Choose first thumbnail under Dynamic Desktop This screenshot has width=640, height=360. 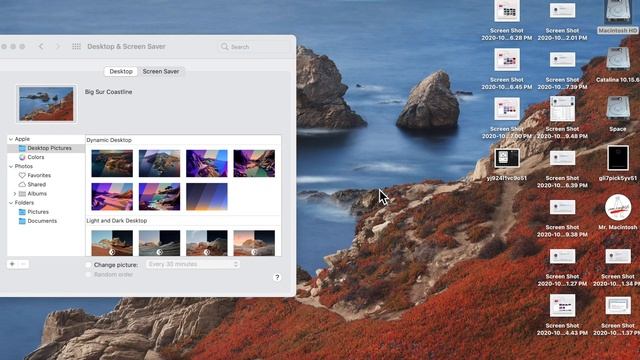(x=112, y=163)
